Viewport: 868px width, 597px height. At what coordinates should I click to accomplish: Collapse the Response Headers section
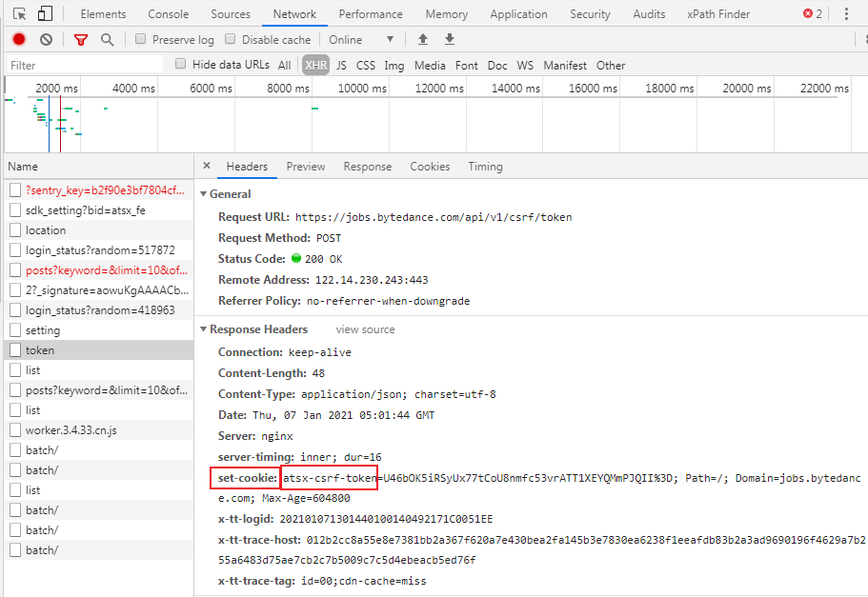[x=203, y=329]
